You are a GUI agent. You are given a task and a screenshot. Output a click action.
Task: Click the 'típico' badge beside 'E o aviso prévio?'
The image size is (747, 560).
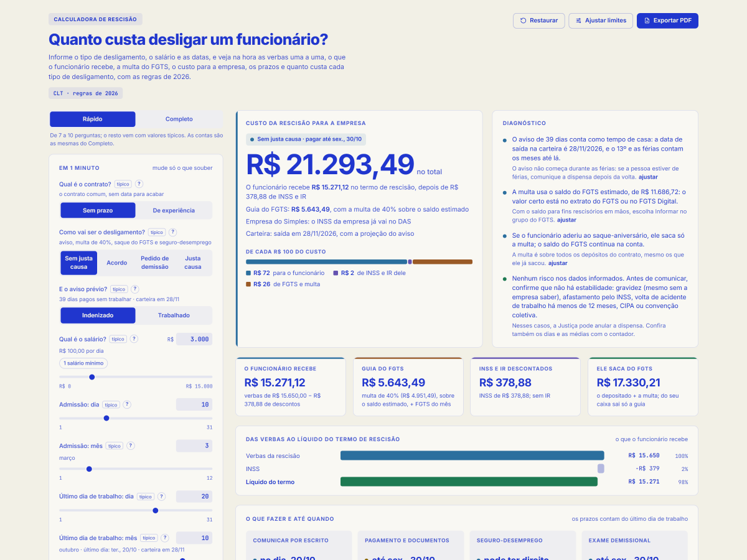tap(119, 289)
